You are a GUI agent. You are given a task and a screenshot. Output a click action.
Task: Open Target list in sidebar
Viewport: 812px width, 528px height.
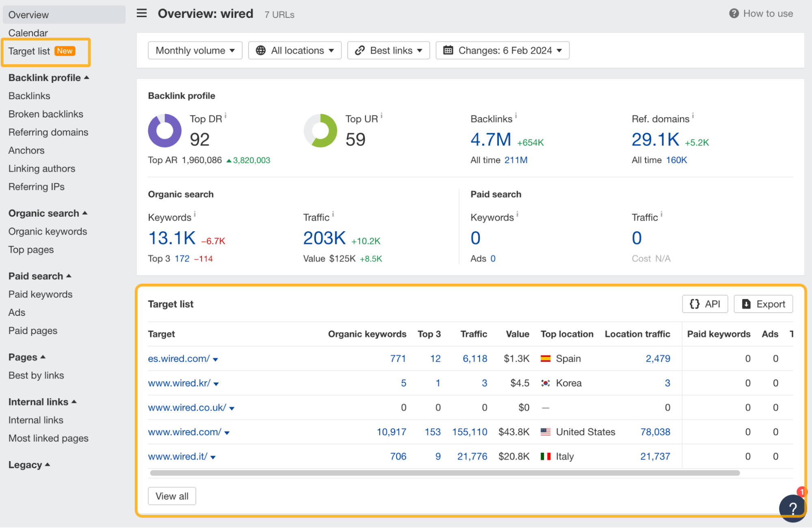coord(29,51)
